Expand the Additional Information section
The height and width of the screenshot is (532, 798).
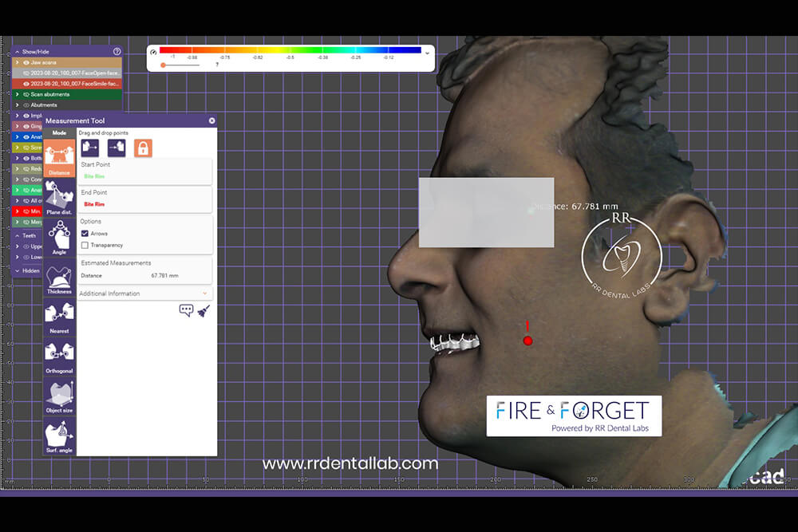tap(205, 294)
